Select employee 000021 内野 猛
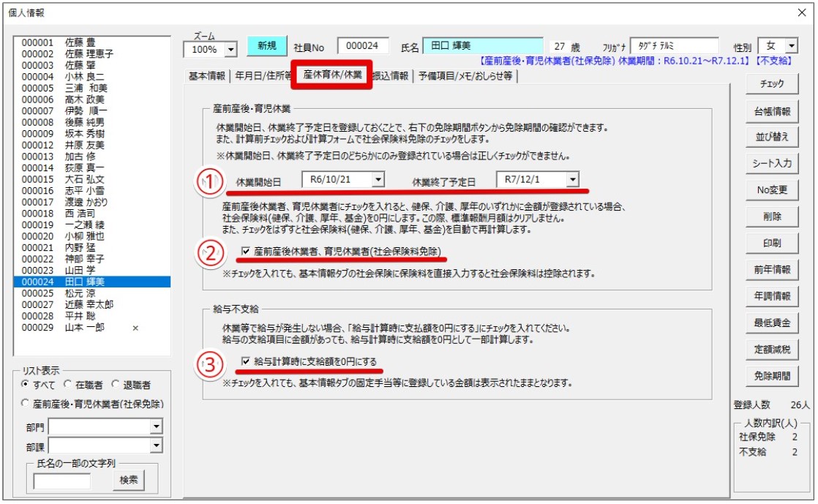The height and width of the screenshot is (504, 818). point(91,248)
